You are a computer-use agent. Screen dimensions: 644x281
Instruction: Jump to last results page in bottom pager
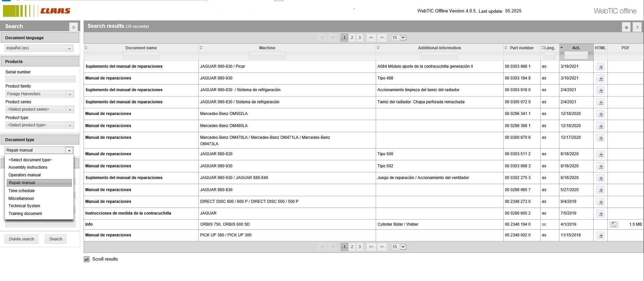[382, 247]
